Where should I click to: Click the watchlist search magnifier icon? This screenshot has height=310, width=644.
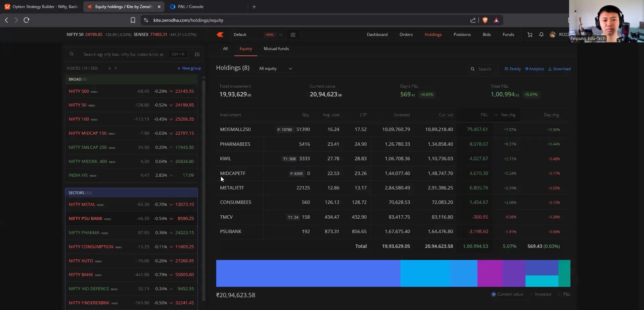pyautogui.click(x=72, y=54)
